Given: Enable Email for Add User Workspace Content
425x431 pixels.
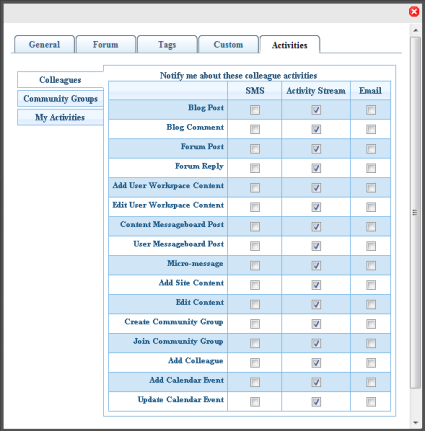Looking at the screenshot, I should (x=371, y=188).
